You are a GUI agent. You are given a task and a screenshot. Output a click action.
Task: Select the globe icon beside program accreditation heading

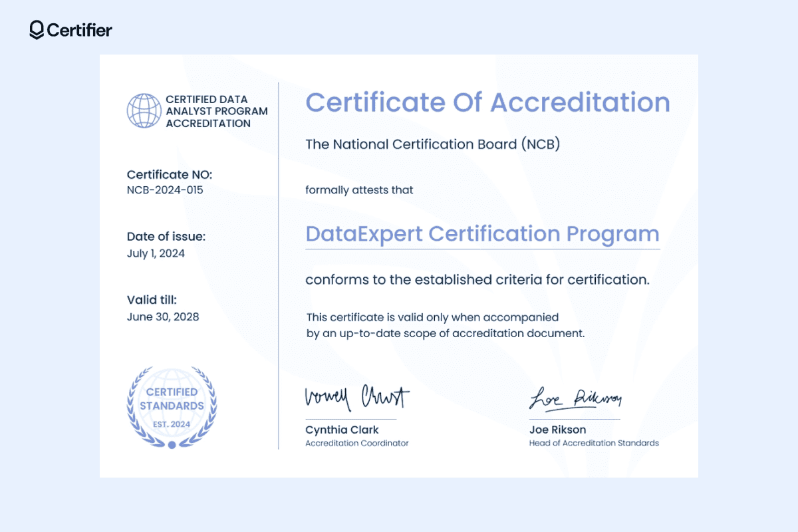144,110
